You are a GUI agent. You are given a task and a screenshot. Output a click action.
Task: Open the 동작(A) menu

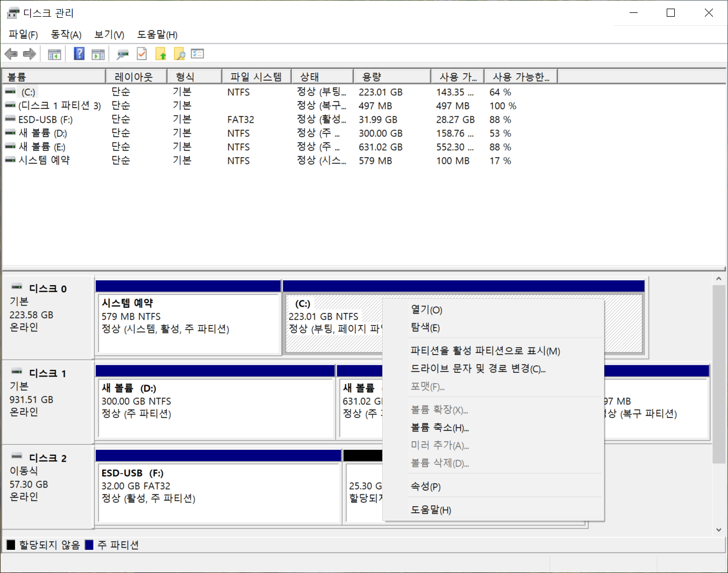(66, 34)
